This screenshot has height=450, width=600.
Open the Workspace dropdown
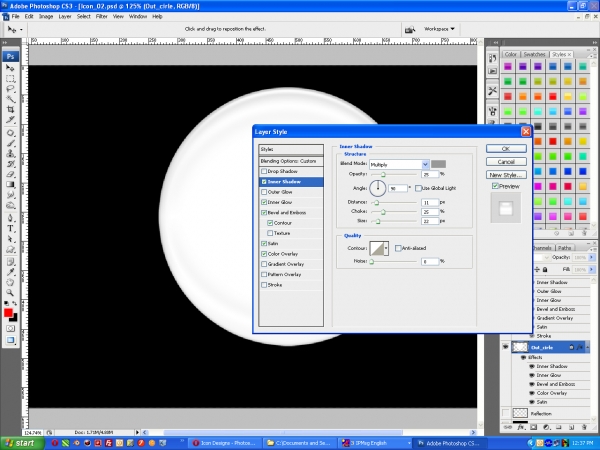[x=439, y=29]
